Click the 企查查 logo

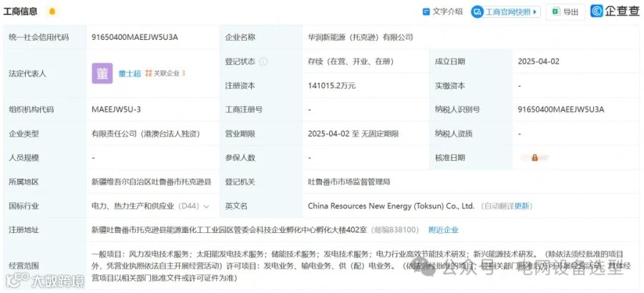pos(615,11)
